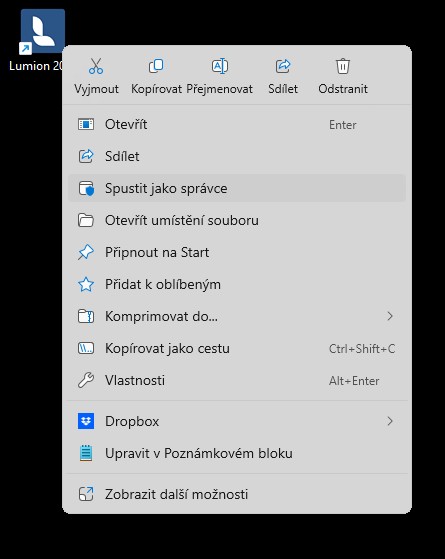The image size is (445, 559).
Task: Click the Přejmenovat rename icon
Action: point(220,66)
